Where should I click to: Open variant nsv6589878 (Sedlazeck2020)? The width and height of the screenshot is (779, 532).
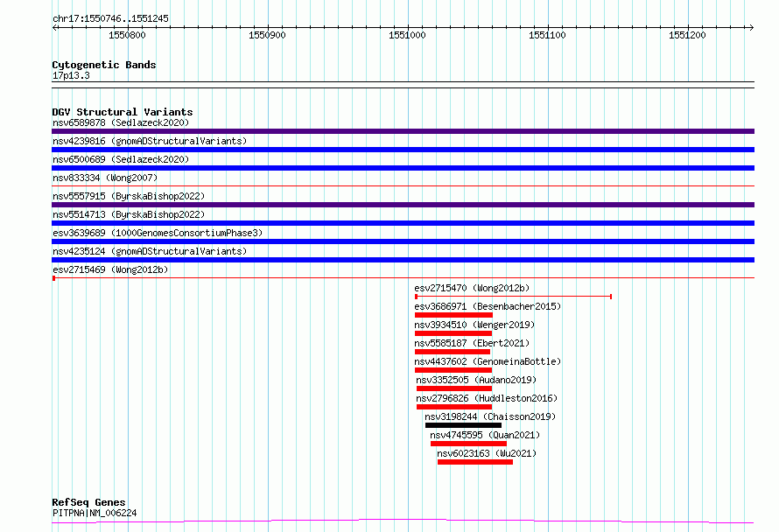point(121,122)
